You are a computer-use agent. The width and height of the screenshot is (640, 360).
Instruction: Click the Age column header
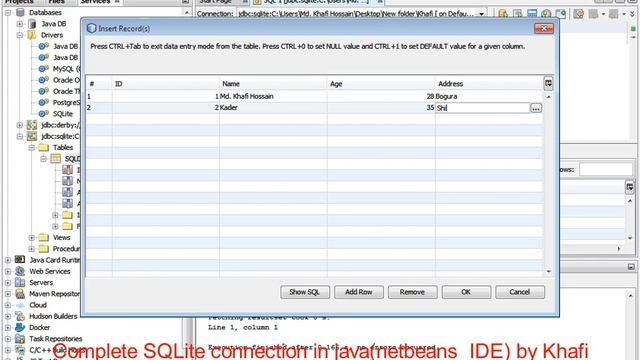[381, 84]
